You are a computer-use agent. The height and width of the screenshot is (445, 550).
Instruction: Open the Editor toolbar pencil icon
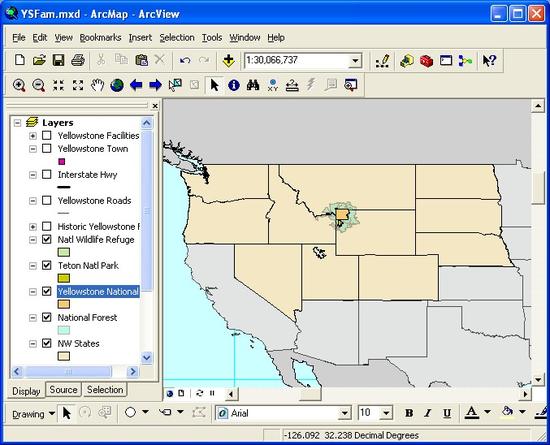click(382, 61)
